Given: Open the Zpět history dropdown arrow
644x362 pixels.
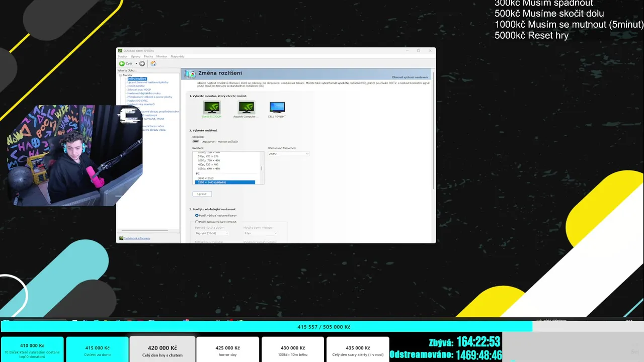Looking at the screenshot, I should 136,64.
